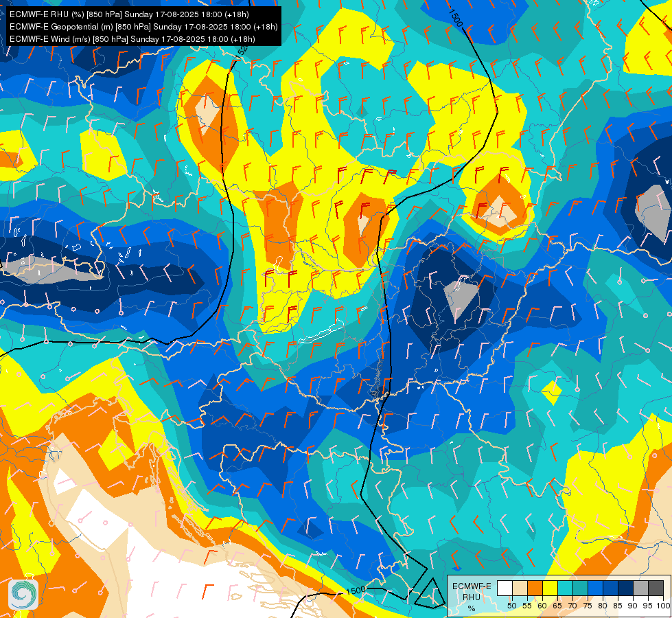Screen dimensions: 672x618
Task: Click the legend tick label 90
Action: click(633, 606)
